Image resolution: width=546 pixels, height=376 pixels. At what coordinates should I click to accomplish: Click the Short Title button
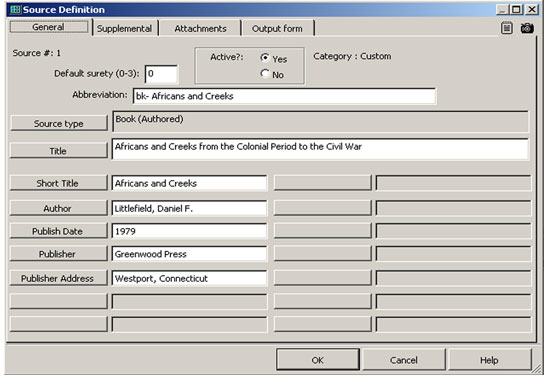tap(58, 183)
